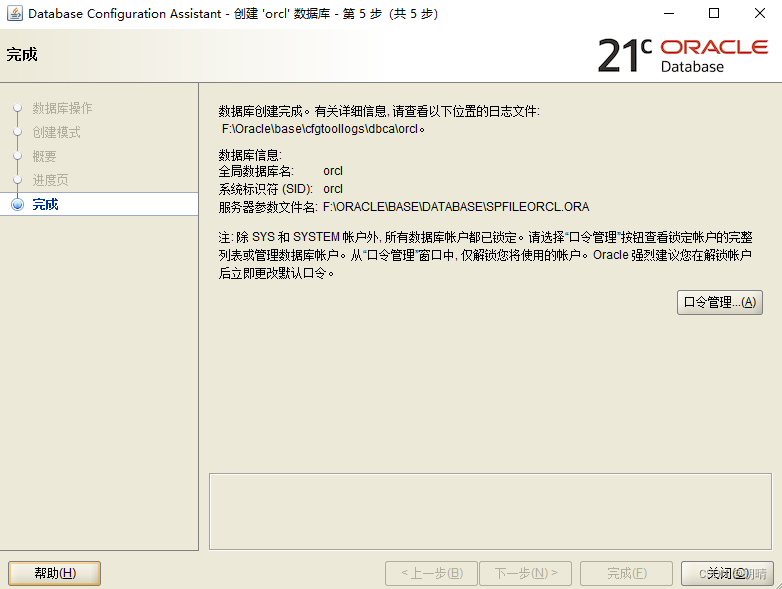Select the 概要 step in sidebar
This screenshot has height=589, width=782.
pos(44,156)
